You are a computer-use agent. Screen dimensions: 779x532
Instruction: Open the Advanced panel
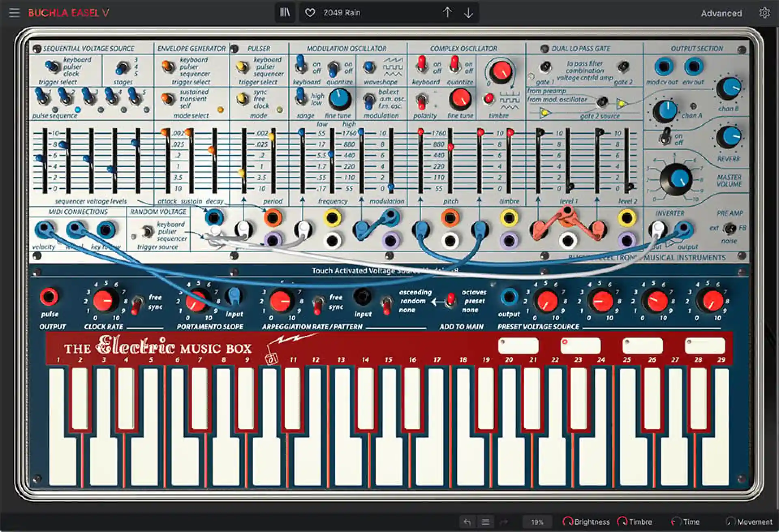(x=721, y=13)
